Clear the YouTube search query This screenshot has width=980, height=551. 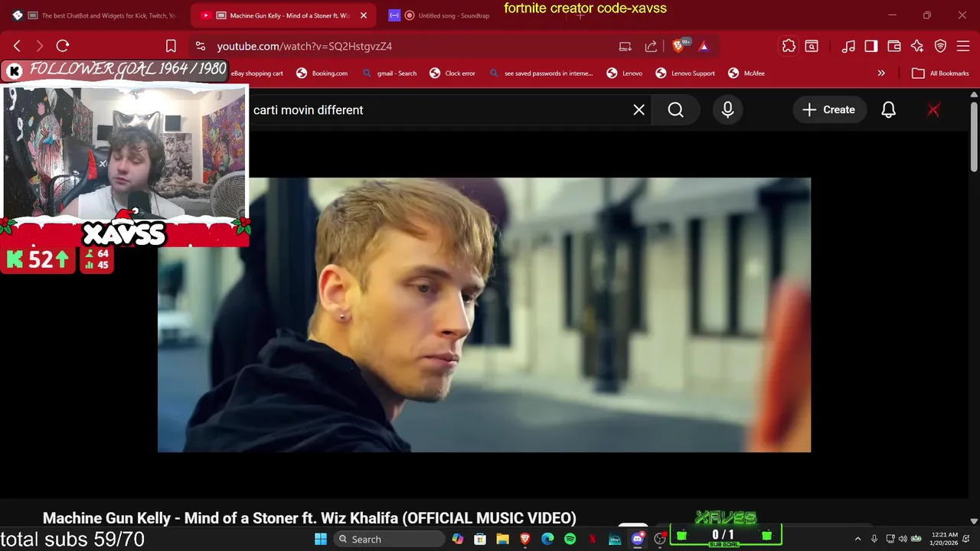639,110
